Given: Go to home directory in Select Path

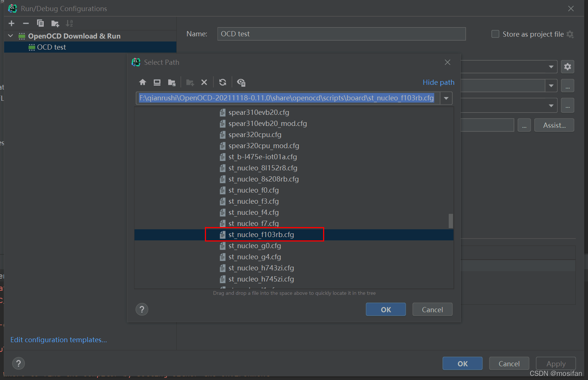Looking at the screenshot, I should (x=142, y=82).
